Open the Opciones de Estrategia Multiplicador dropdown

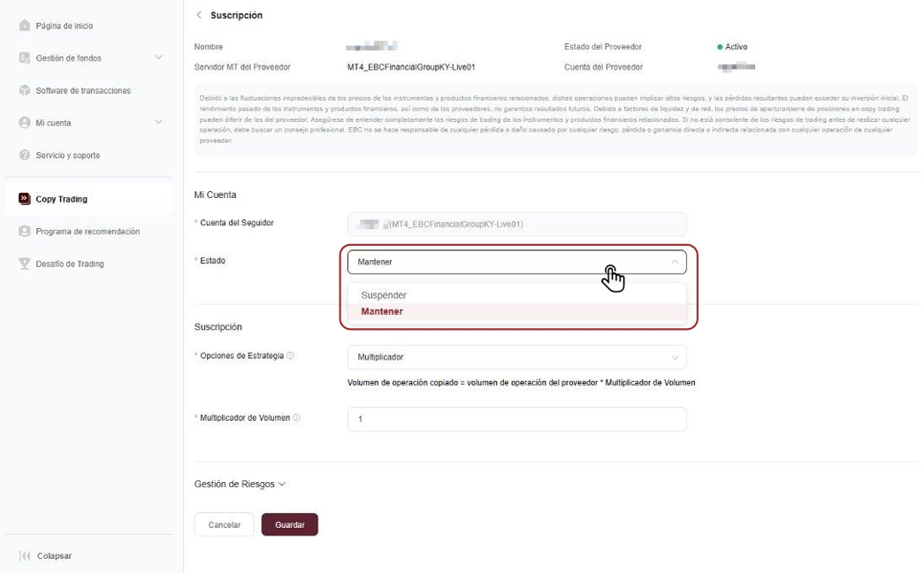coord(516,357)
